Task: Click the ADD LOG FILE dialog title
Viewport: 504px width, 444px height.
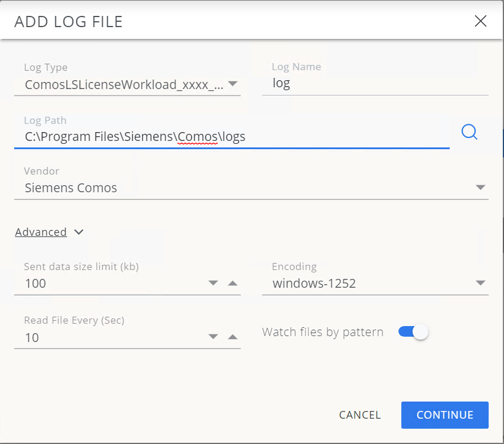Action: click(x=68, y=22)
